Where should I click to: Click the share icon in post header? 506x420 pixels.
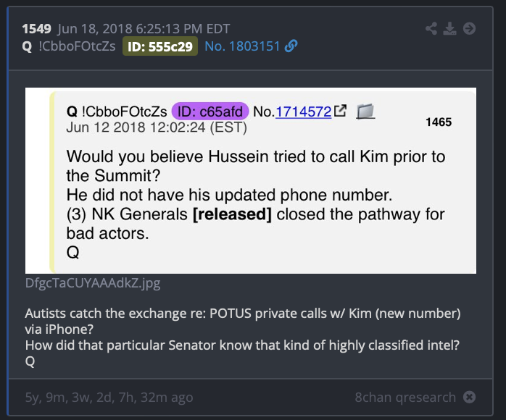(431, 29)
